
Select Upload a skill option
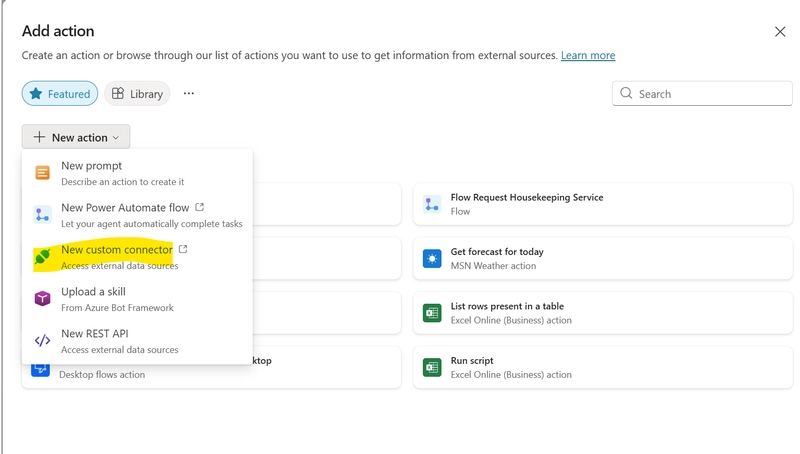click(137, 299)
